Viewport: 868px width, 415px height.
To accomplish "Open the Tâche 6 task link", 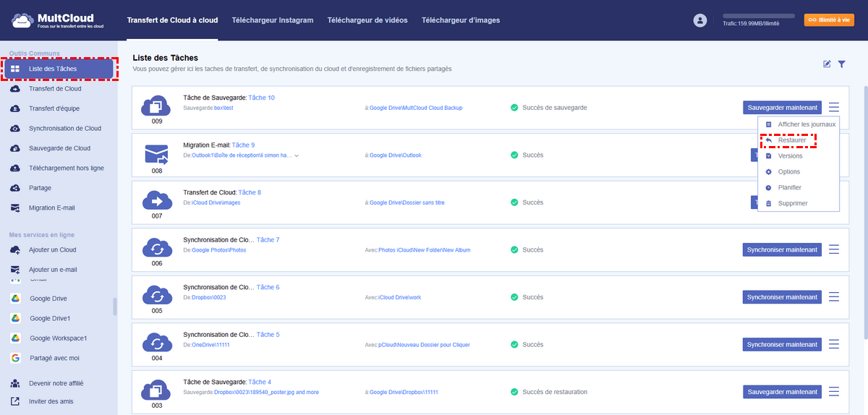I will pos(268,287).
